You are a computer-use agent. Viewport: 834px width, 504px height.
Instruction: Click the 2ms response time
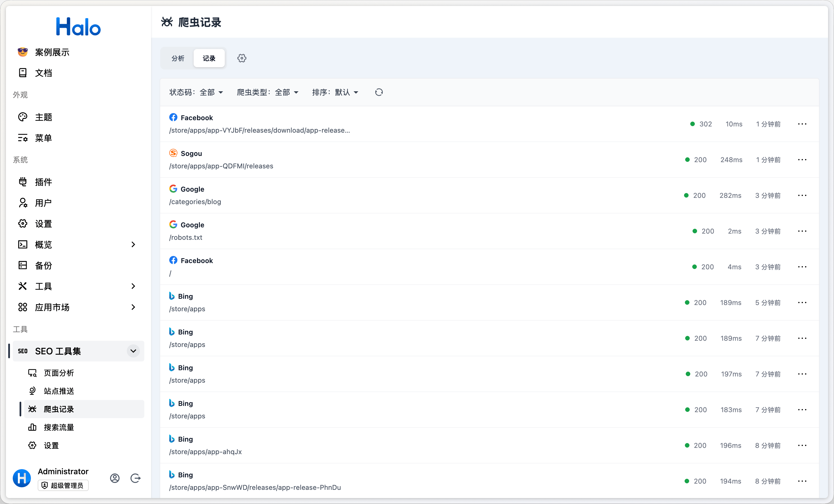pos(734,231)
